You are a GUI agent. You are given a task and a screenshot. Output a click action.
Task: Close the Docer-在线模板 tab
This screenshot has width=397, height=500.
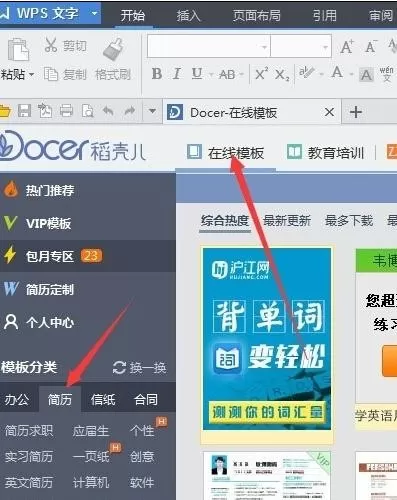click(x=329, y=112)
